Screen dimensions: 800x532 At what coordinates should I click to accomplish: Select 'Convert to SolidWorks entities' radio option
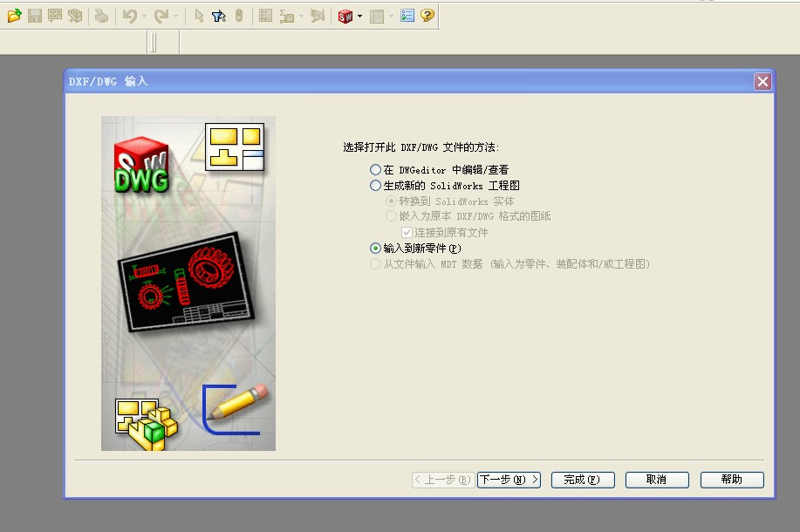point(392,201)
